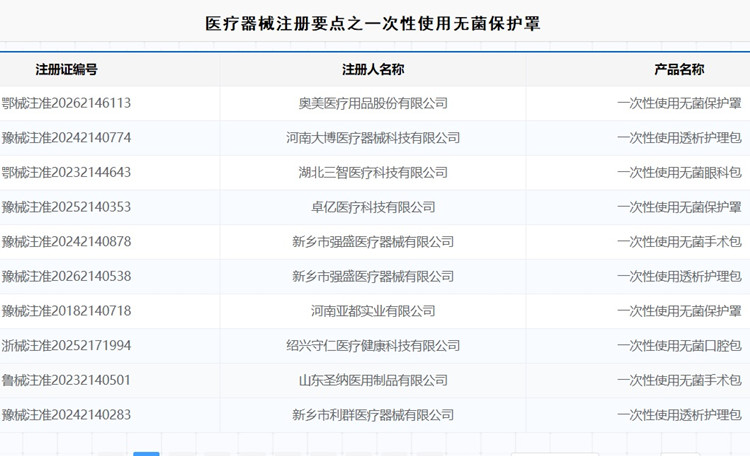Screen dimensions: 750x456
Task: Click 一次性使用无菌保护罩 in the 卓亿医疗 row
Action: click(679, 207)
